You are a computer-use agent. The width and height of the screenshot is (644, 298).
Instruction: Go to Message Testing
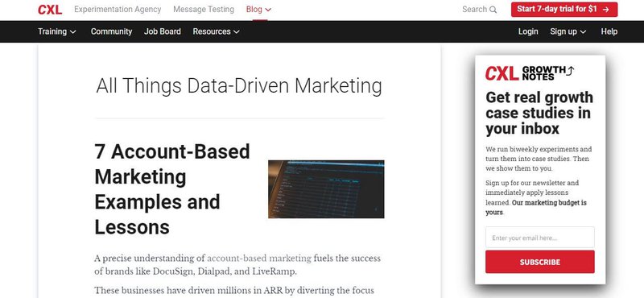[204, 9]
